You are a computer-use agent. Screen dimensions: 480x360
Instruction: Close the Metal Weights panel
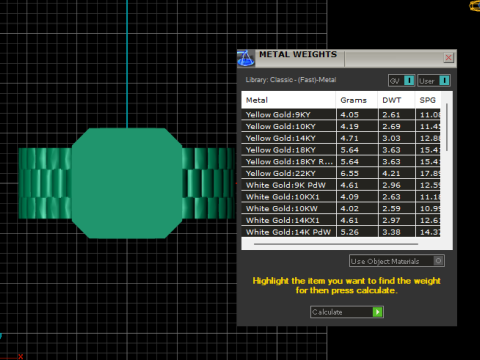[x=449, y=58]
